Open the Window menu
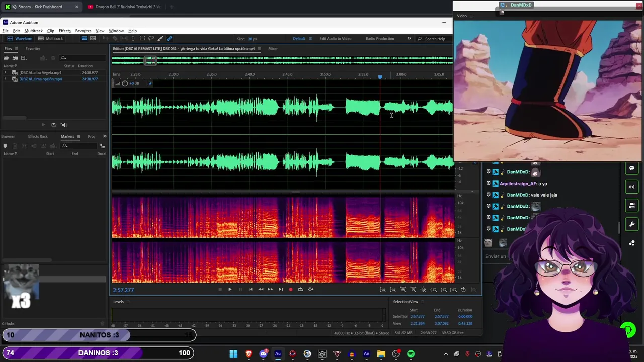 pyautogui.click(x=116, y=31)
